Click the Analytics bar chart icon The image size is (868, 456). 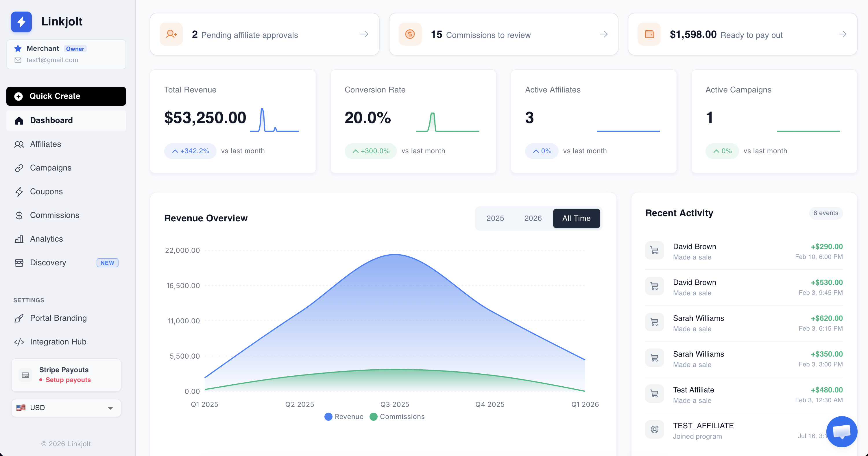[x=19, y=239]
